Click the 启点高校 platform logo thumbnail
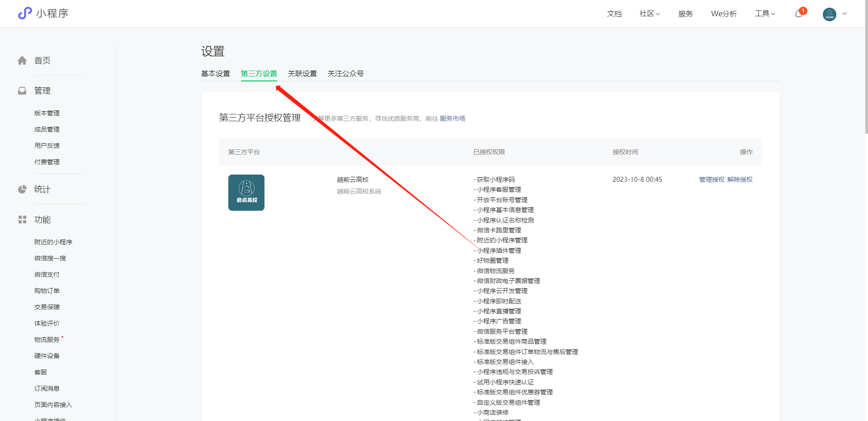The width and height of the screenshot is (868, 421). tap(246, 193)
